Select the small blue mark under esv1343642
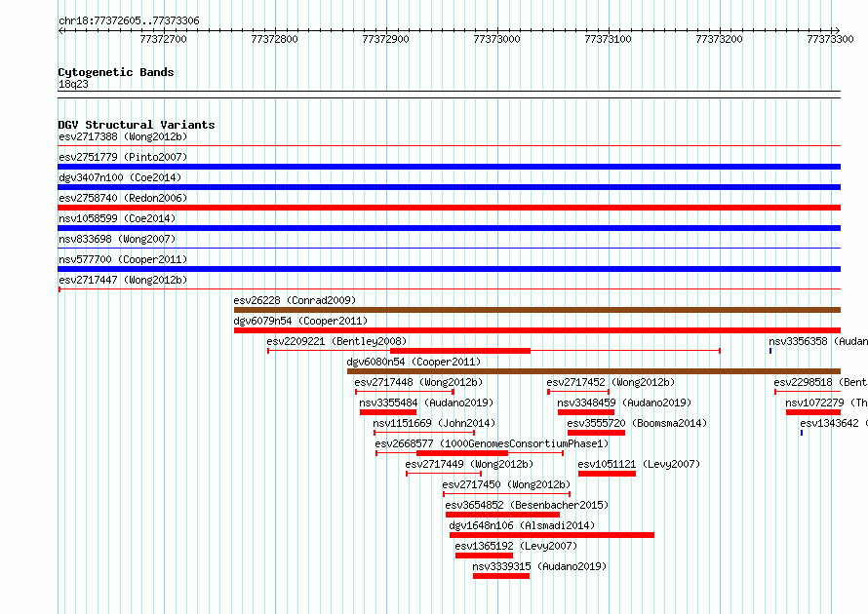 [802, 433]
